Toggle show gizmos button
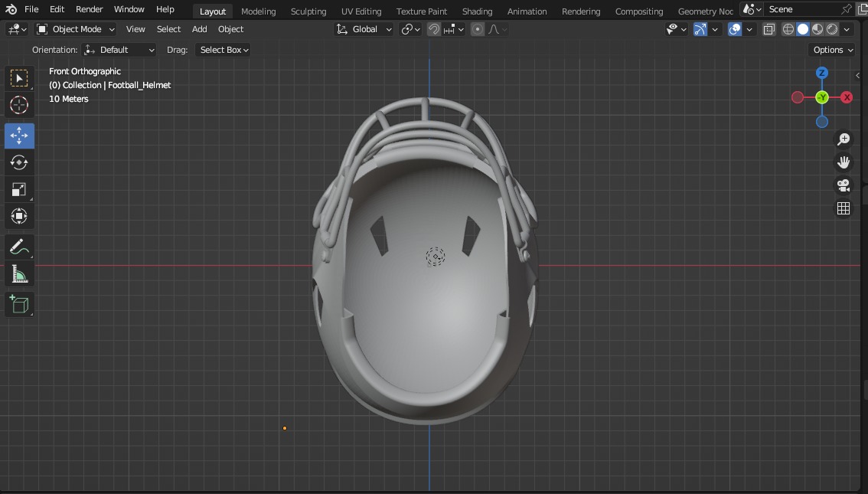This screenshot has height=494, width=868. [700, 29]
